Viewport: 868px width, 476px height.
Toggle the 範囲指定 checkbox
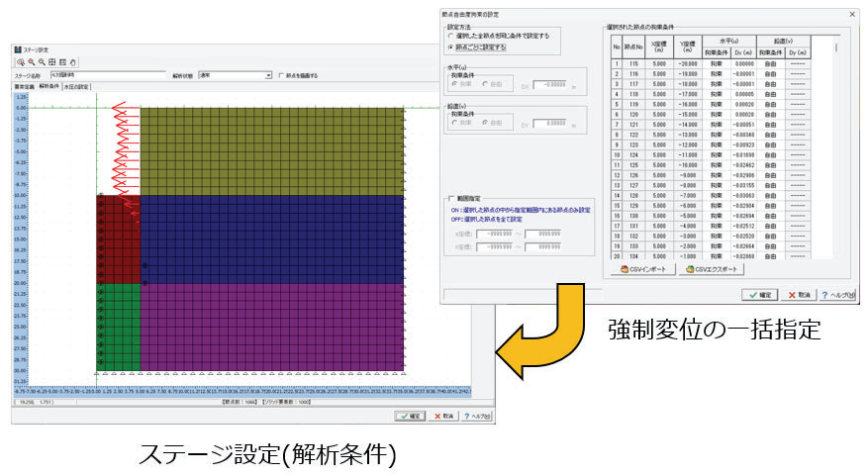(451, 199)
